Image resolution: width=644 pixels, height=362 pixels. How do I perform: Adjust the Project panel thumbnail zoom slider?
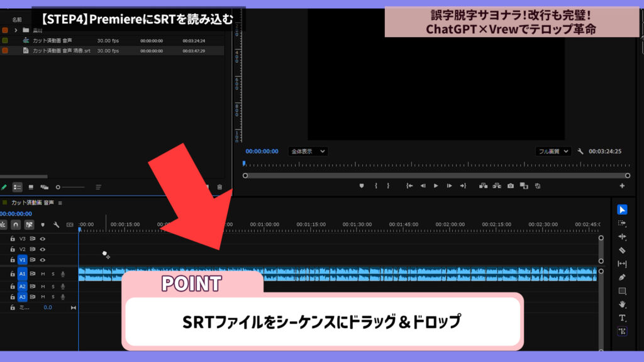[x=70, y=187]
